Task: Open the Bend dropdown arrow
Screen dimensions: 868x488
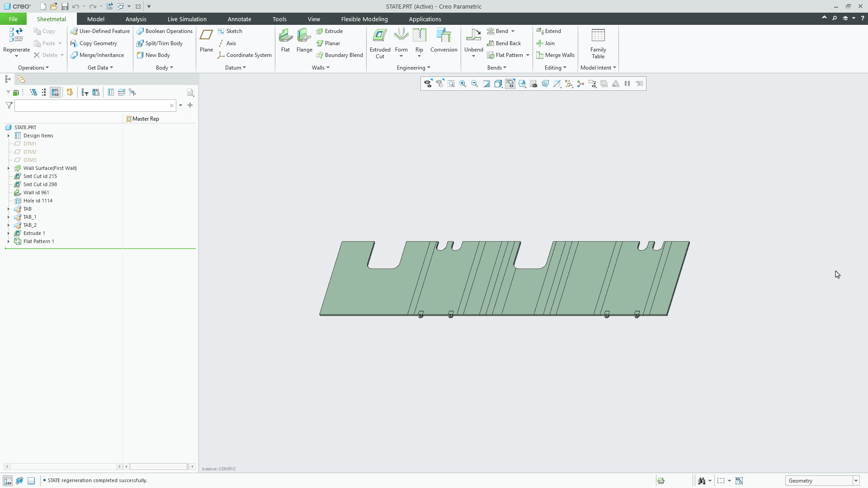Action: click(x=513, y=31)
